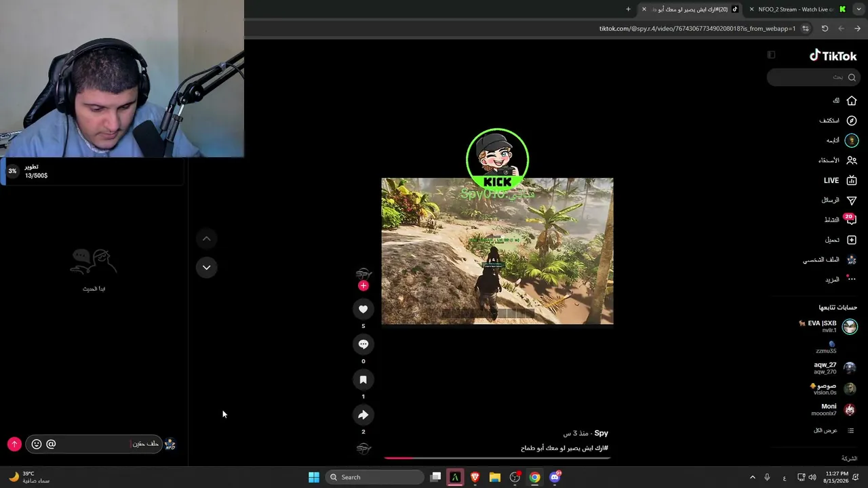This screenshot has width=868, height=488.
Task: Open the followed account Moni
Action: 833,409
